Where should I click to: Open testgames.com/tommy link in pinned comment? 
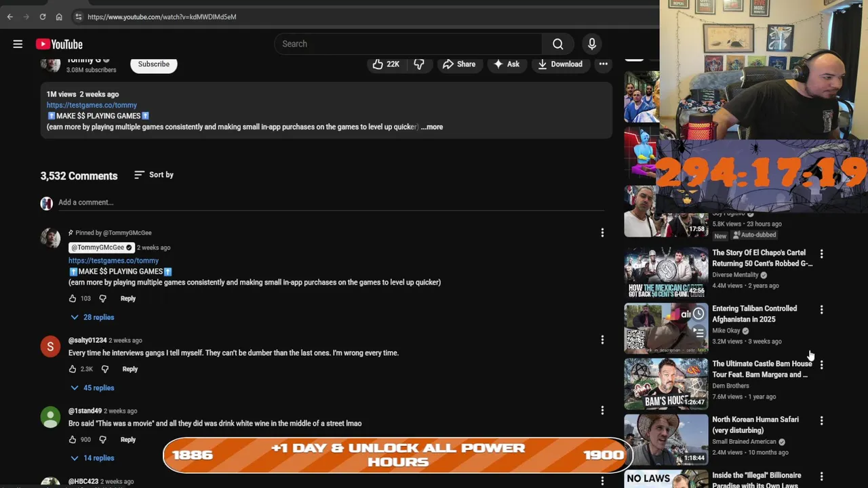[x=113, y=260]
